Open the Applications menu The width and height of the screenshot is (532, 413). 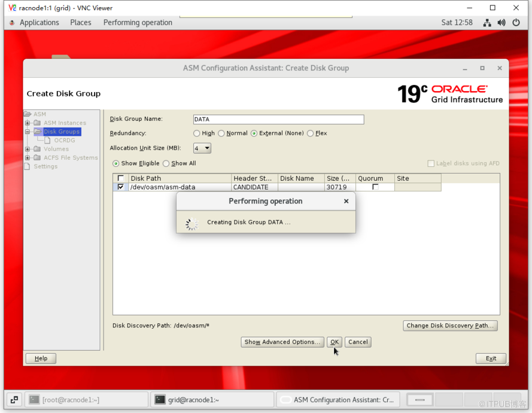[x=39, y=23]
